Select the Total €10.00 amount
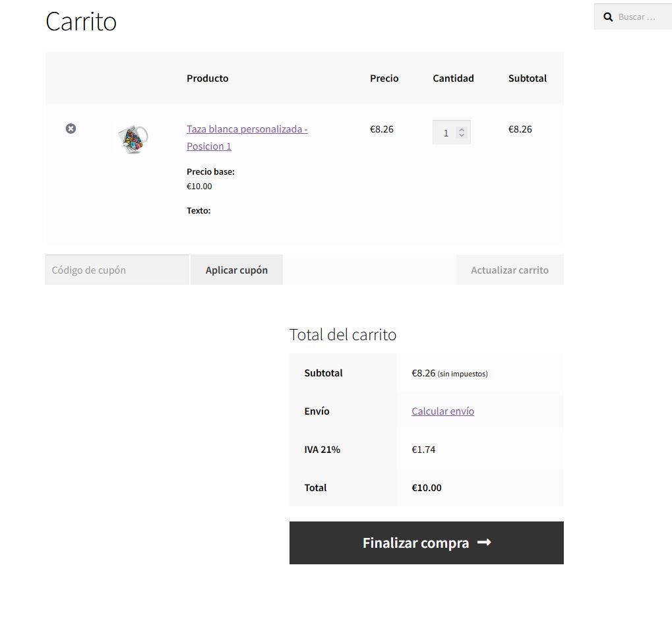Screen dimensions: 672x621 tap(427, 488)
